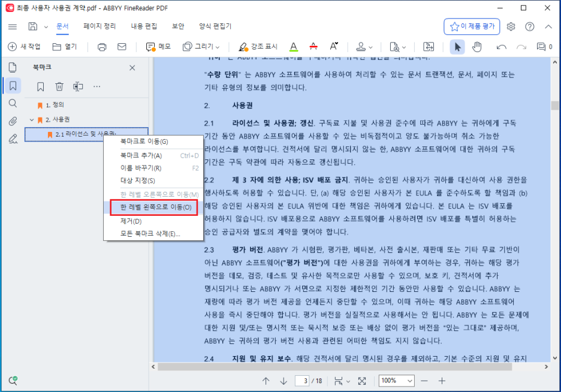Choose 북마크로 이동(G) from context menu

point(153,141)
